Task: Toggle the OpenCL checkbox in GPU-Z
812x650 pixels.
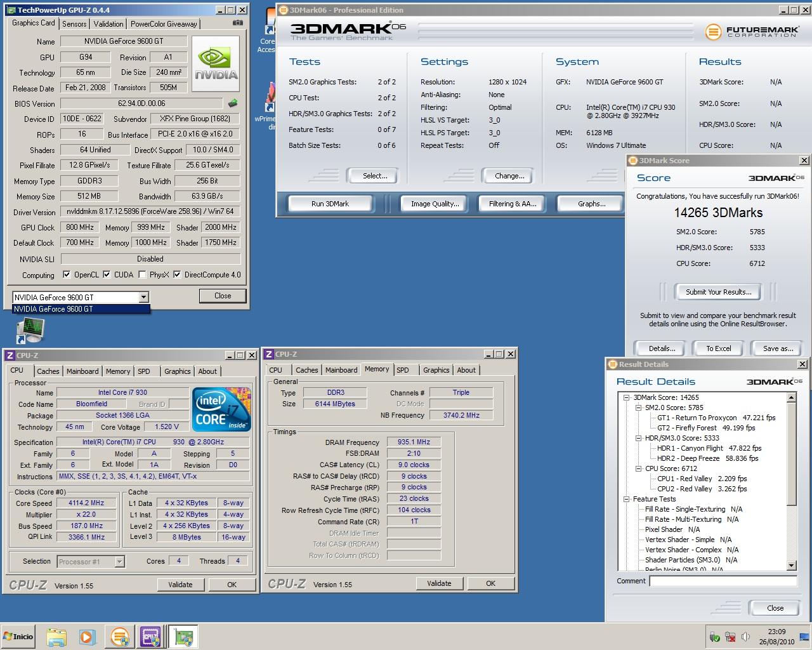Action: pos(67,275)
